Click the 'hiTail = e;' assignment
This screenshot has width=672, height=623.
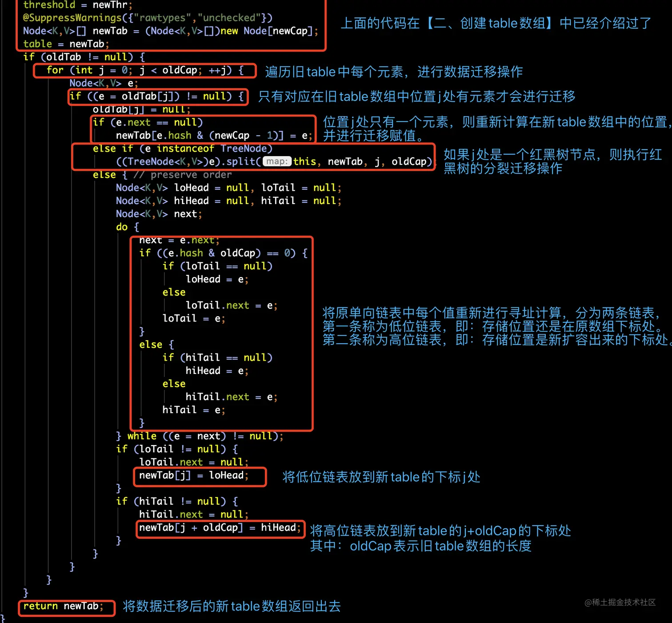coord(194,410)
